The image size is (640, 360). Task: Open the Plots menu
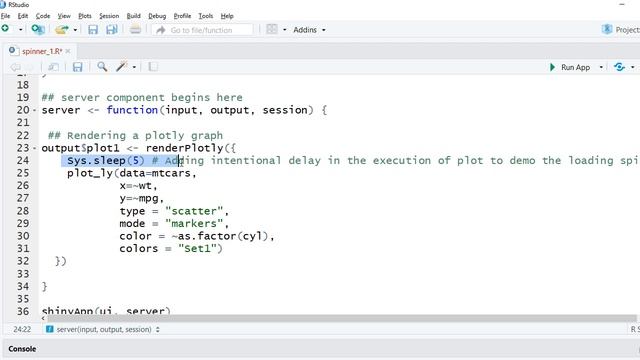85,16
